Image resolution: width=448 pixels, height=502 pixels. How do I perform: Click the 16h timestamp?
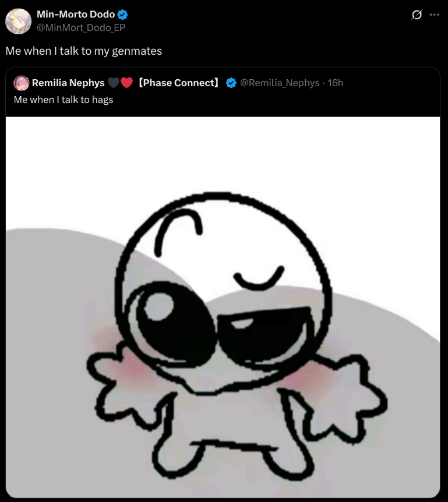click(336, 83)
